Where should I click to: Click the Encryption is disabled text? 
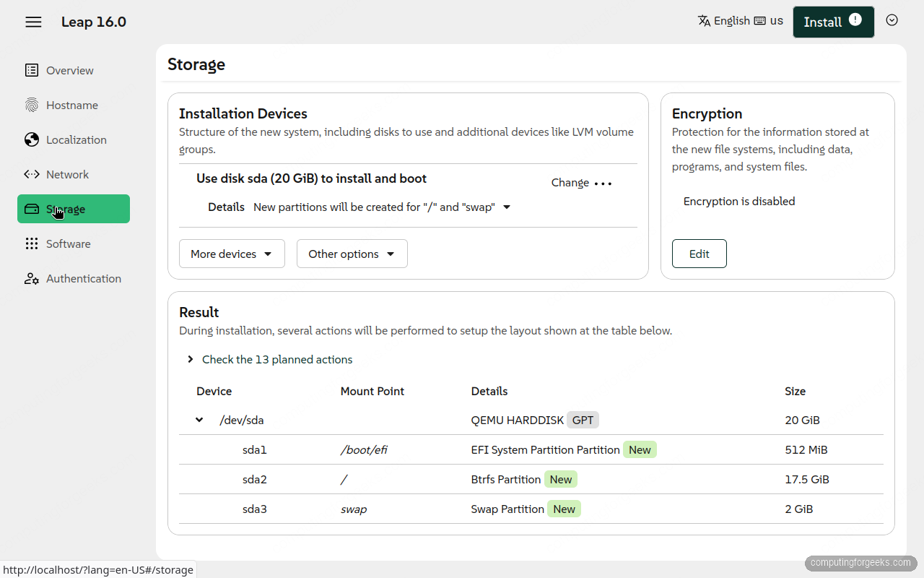[739, 201]
